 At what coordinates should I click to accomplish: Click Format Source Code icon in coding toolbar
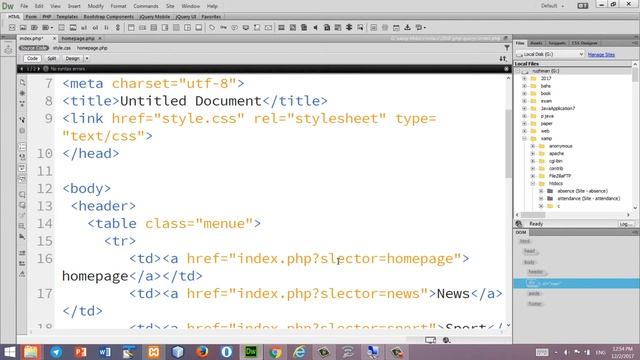(22, 273)
